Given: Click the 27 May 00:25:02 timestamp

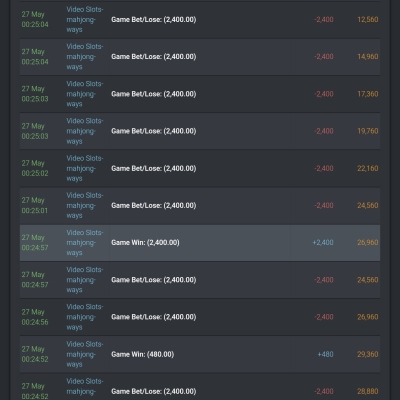Looking at the screenshot, I should click(35, 168).
